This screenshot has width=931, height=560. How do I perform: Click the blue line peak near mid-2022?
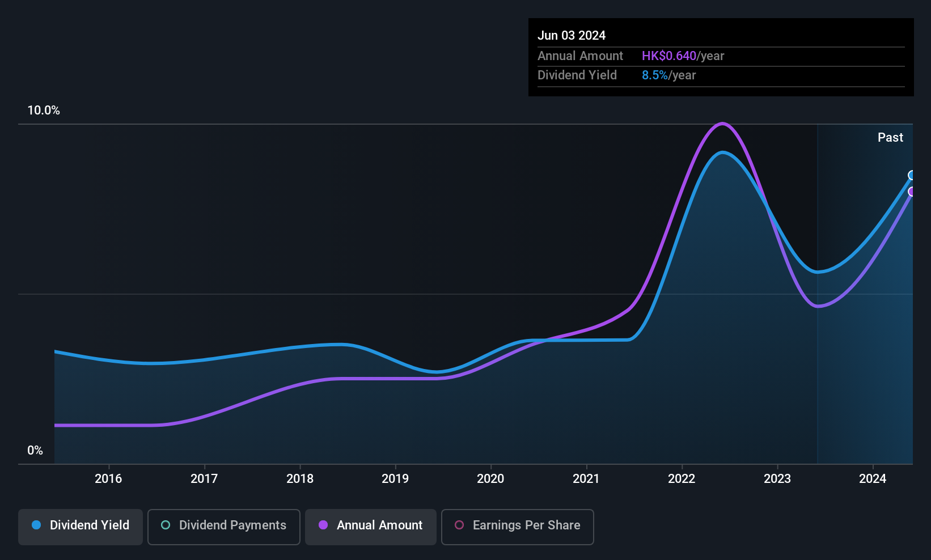pos(722,152)
